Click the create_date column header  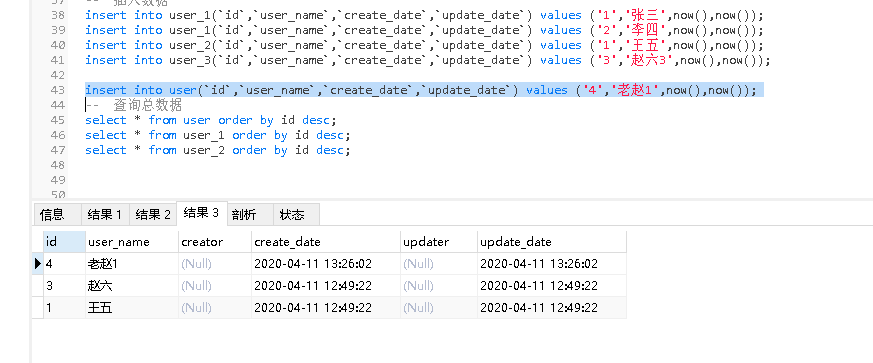326,242
